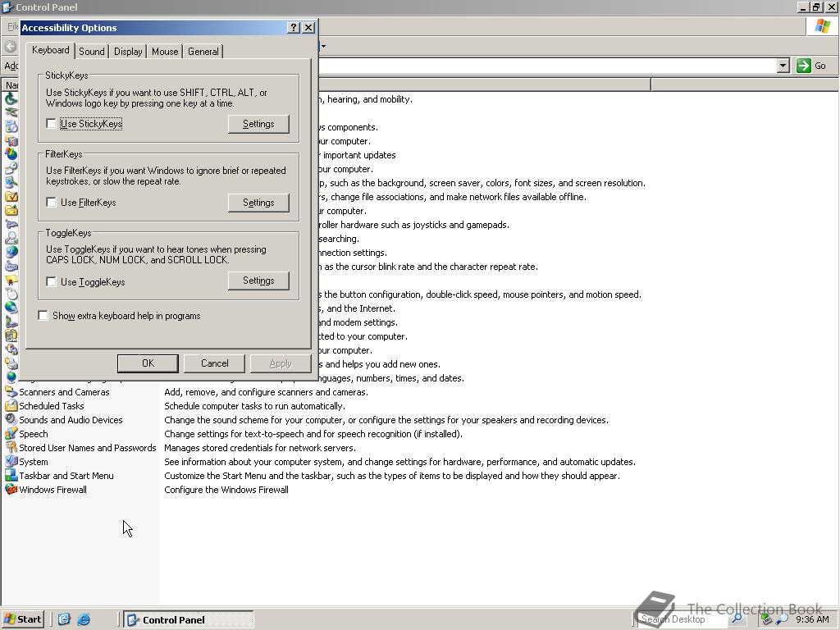Click 'Manages stored credentials for network servers' text
The height and width of the screenshot is (630, 840).
pos(260,448)
